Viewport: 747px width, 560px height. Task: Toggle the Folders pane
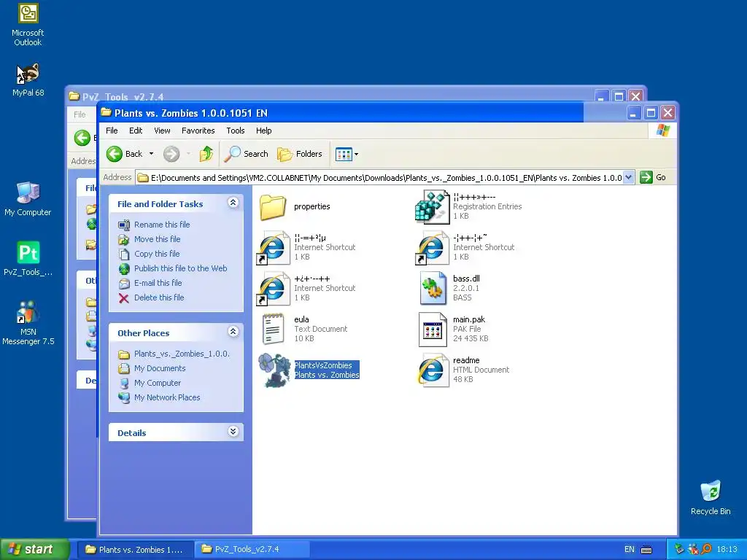coord(300,154)
